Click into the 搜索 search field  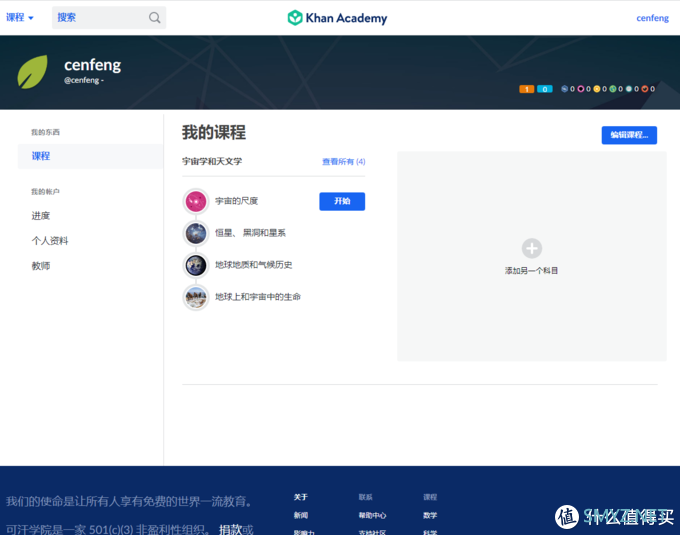(x=100, y=18)
